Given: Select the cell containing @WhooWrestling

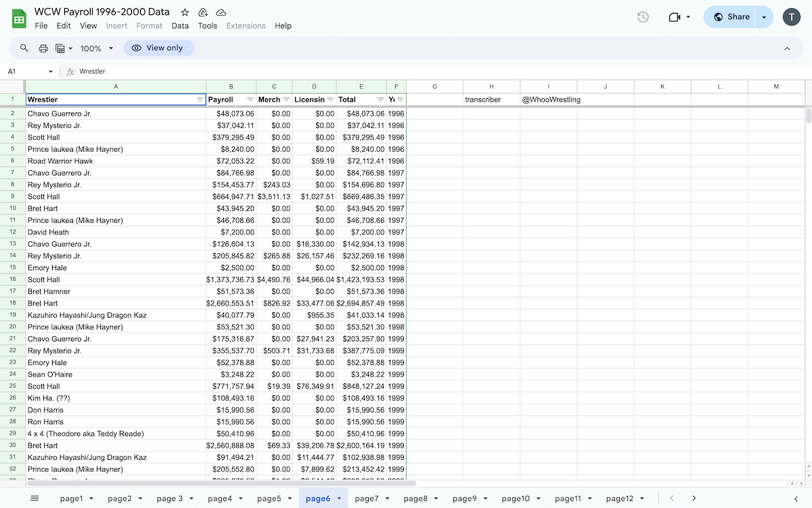Looking at the screenshot, I should tap(549, 100).
